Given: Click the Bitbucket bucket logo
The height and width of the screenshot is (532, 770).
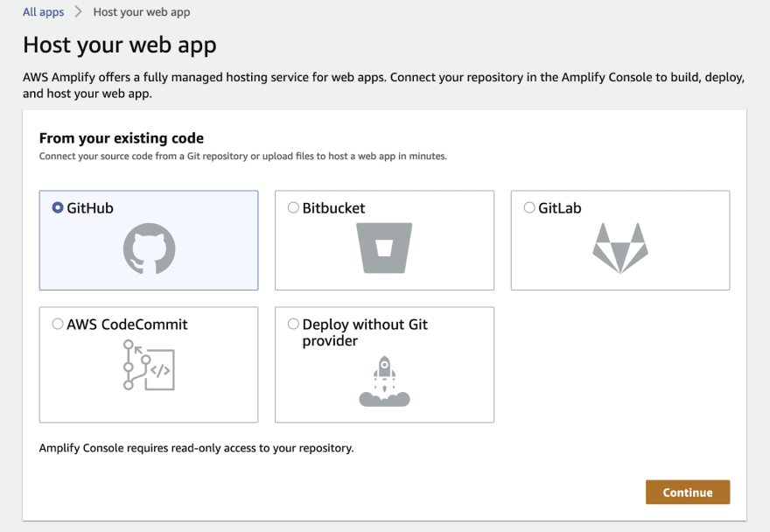Looking at the screenshot, I should click(x=384, y=248).
